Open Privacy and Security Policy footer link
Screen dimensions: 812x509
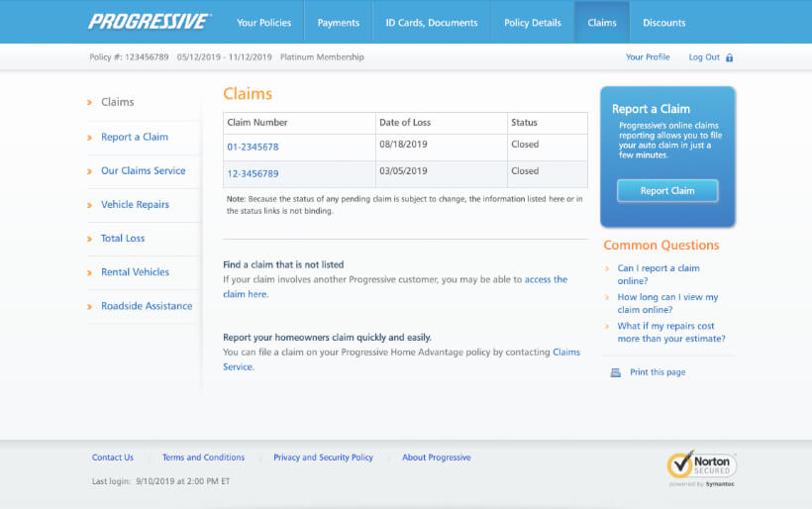pyautogui.click(x=323, y=458)
